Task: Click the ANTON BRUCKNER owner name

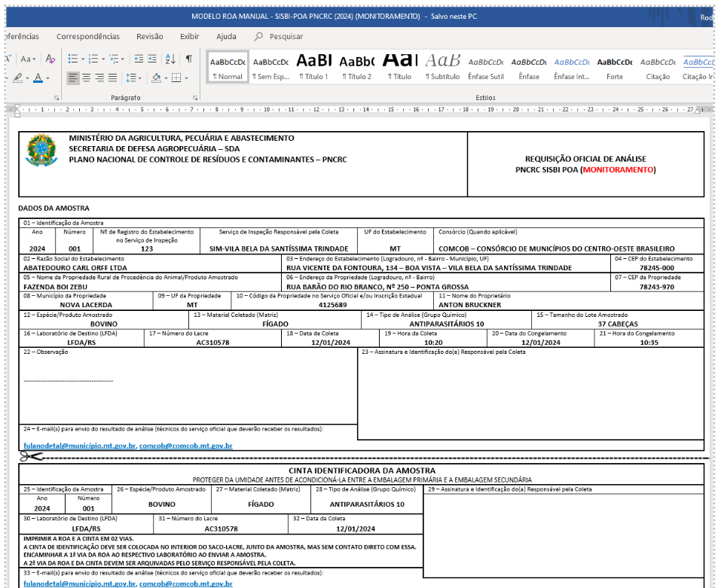Action: pyautogui.click(x=470, y=305)
